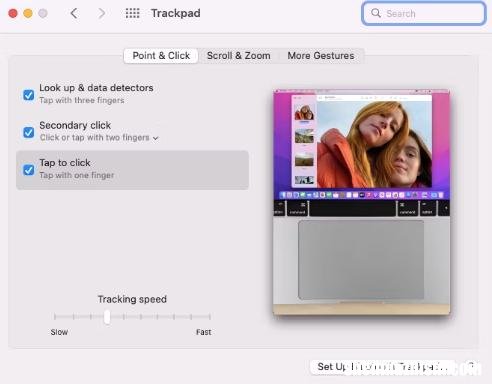Uncheck Look up & data detectors

(29, 95)
